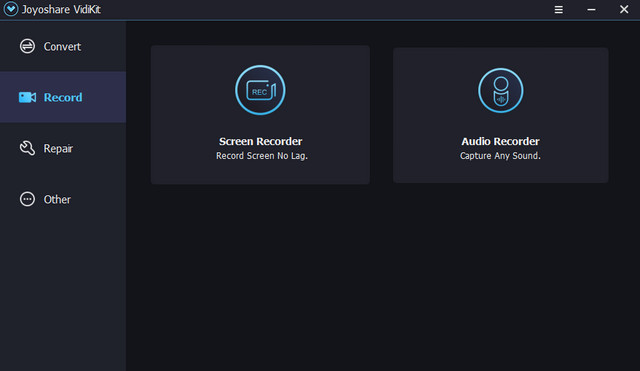Viewport: 640px width, 371px height.
Task: Close the Joyoshare VidiKit window
Action: click(624, 9)
